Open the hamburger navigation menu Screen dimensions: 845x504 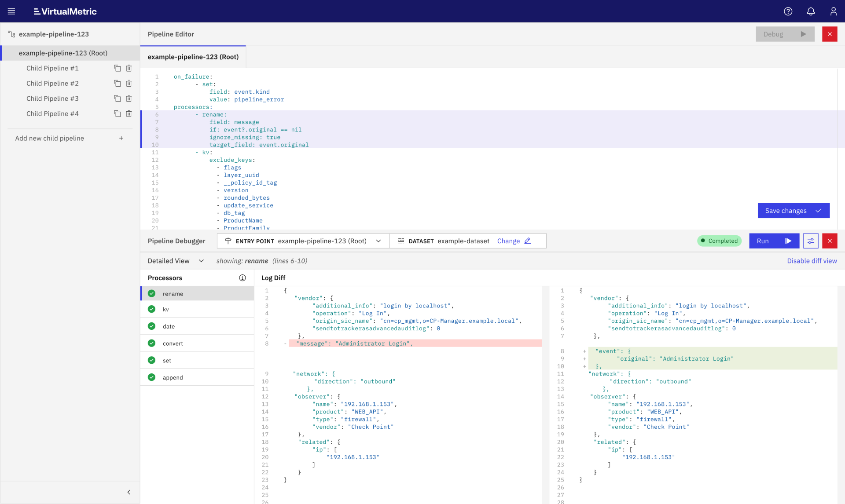(x=11, y=11)
